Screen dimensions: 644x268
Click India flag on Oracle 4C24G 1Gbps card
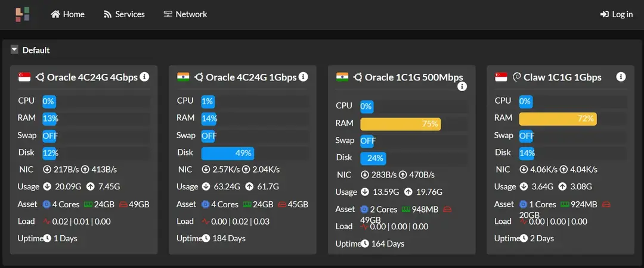[x=184, y=77]
